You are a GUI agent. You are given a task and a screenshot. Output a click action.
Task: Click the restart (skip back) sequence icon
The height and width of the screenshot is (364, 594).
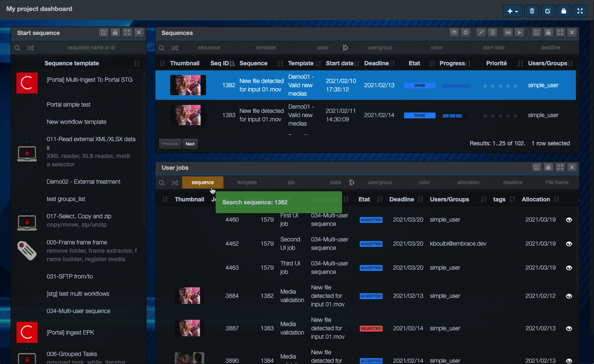(508, 32)
